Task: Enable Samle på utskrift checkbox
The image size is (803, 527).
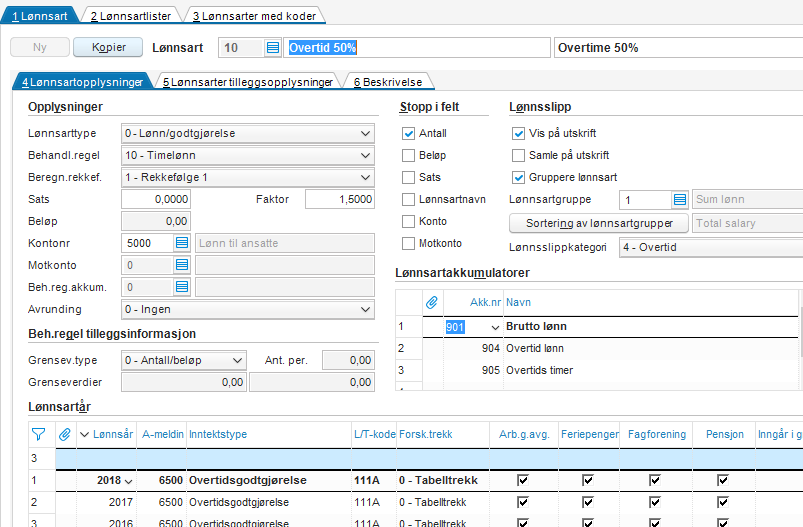Action: click(x=518, y=155)
